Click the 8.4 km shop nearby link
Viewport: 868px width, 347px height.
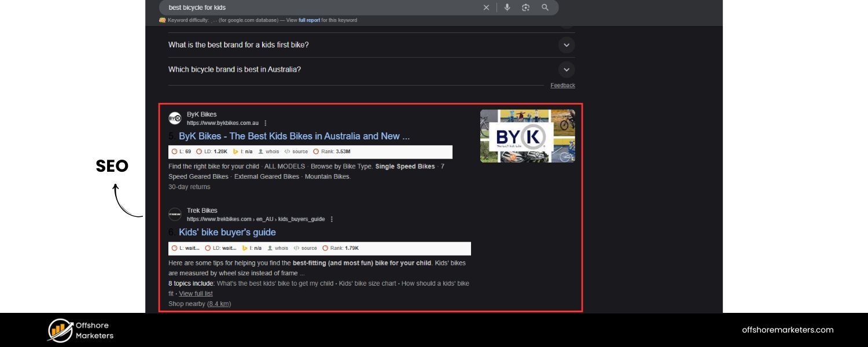pos(219,304)
